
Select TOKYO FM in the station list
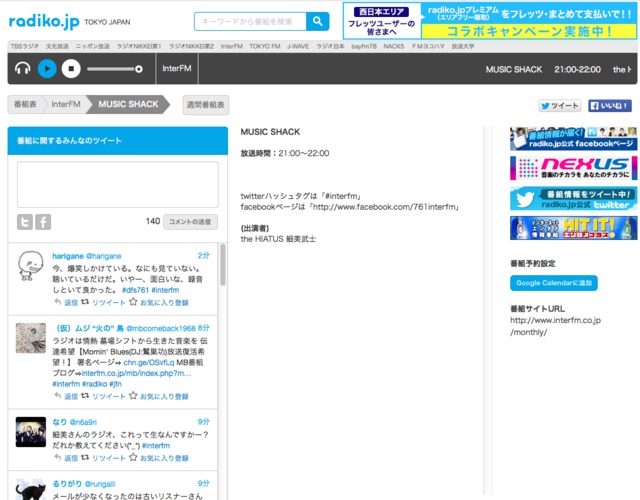[264, 46]
